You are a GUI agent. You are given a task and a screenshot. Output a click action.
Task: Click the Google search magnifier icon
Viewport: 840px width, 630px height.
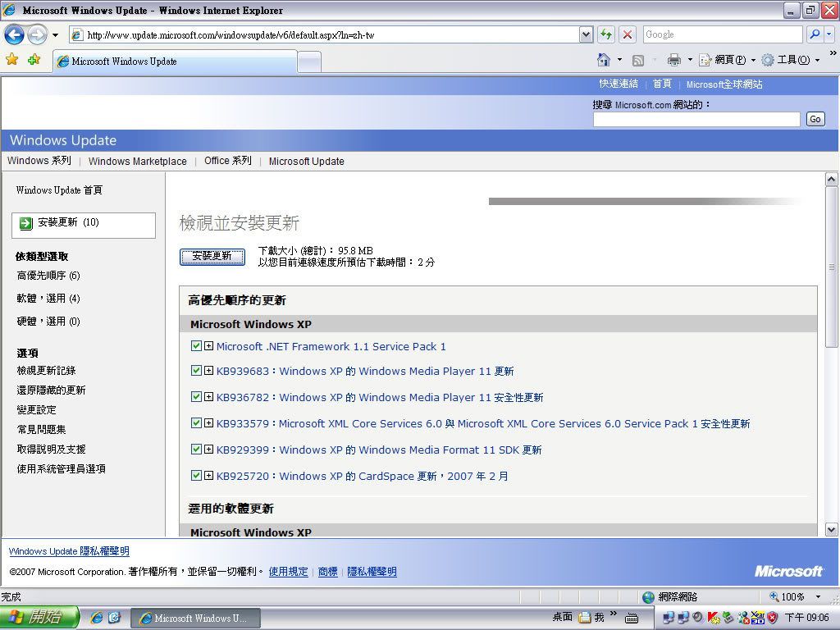[x=815, y=34]
